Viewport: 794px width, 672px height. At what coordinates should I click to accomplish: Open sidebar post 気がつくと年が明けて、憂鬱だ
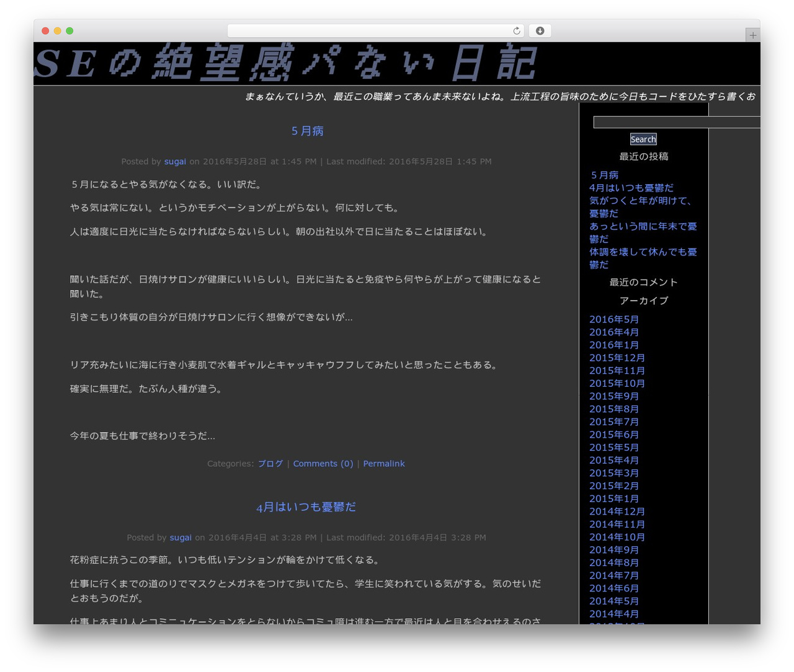click(641, 207)
